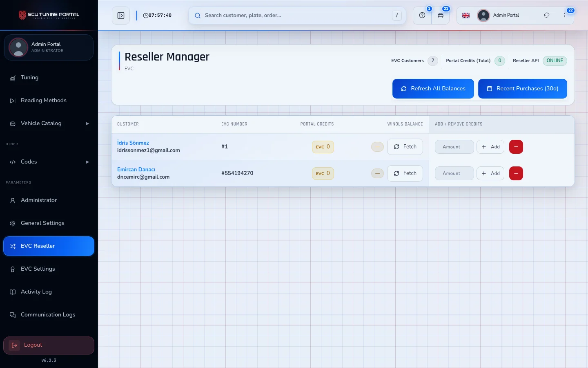Focus the Amount field for Emircan Danacı
The image size is (588, 368).
click(x=454, y=173)
